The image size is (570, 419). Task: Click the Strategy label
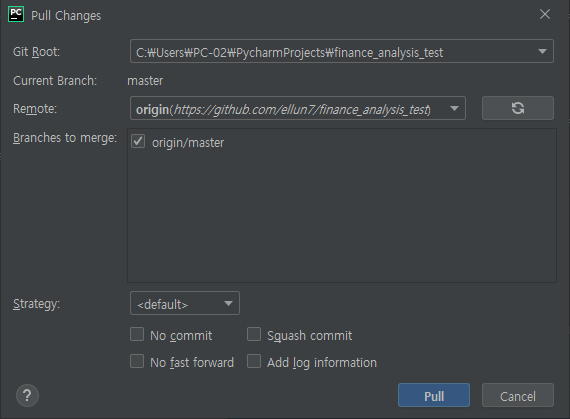36,304
